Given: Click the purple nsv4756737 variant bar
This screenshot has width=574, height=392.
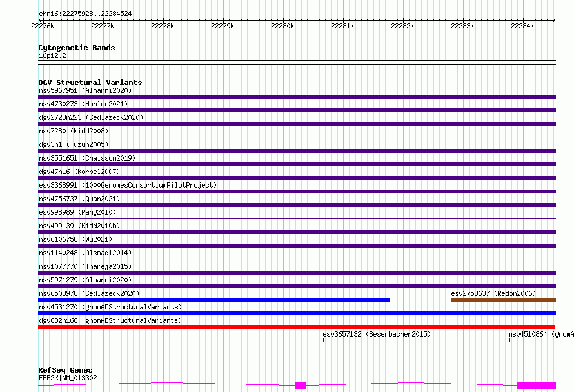Looking at the screenshot, I should click(x=297, y=205).
